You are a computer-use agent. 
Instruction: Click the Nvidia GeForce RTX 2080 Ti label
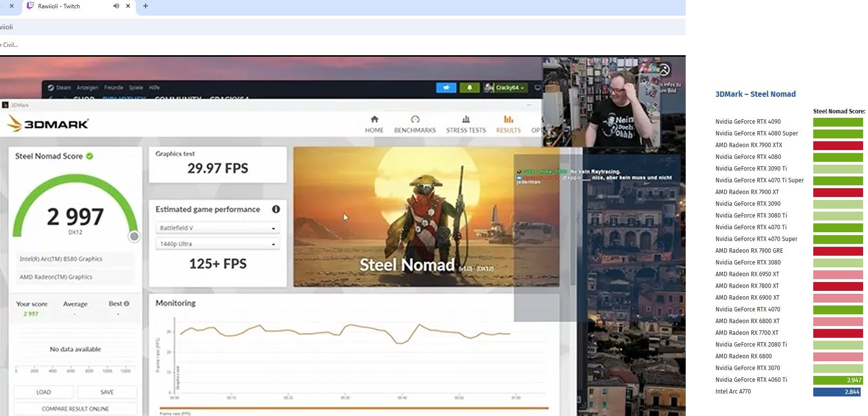(x=751, y=345)
